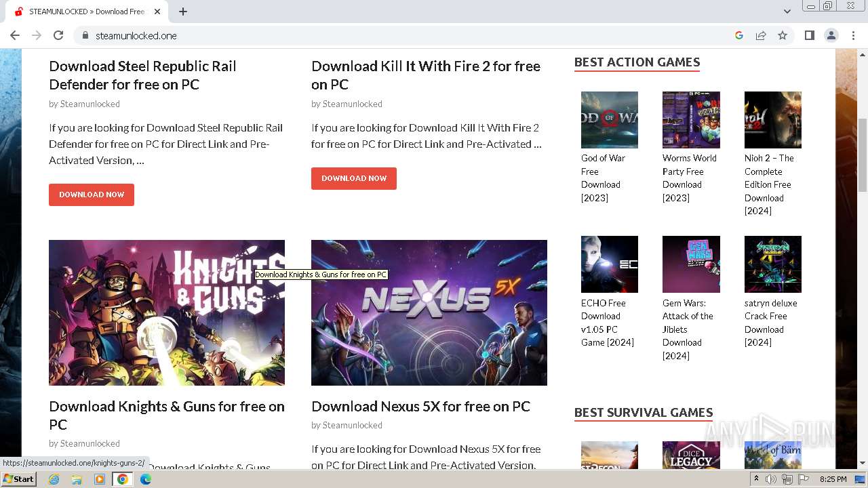
Task: Click Steamunlocked author under Nexus 5X
Action: [352, 425]
